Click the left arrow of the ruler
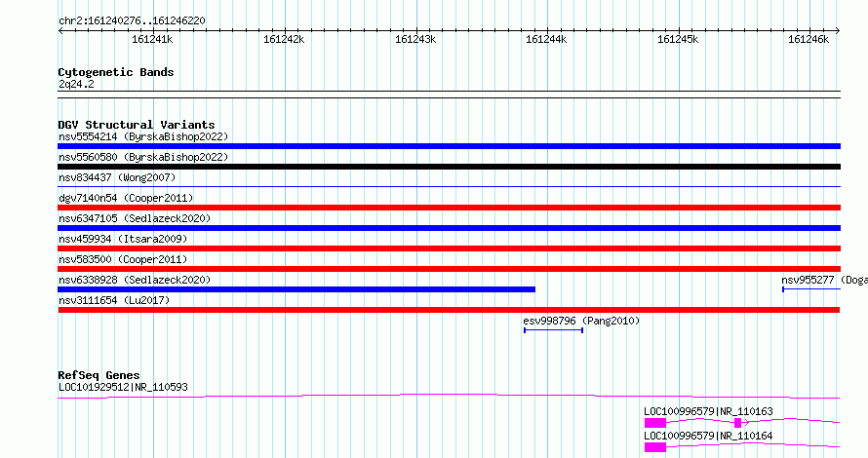The width and height of the screenshot is (868, 458). [60, 31]
